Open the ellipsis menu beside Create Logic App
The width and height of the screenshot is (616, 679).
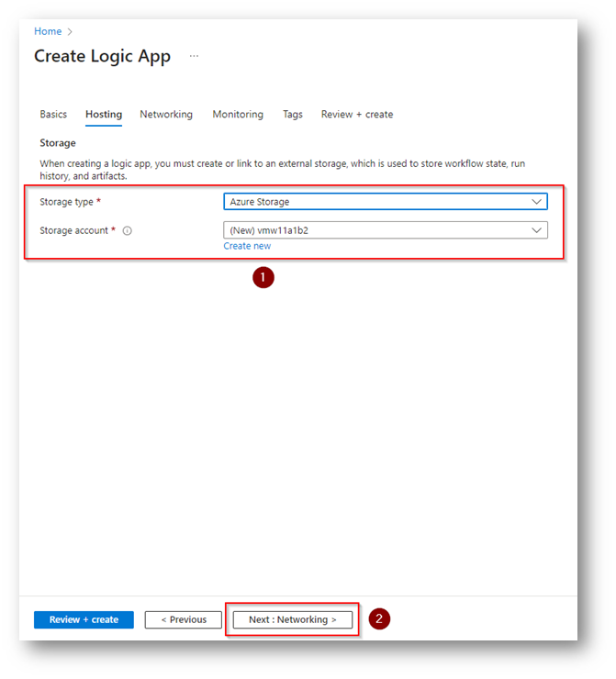194,56
